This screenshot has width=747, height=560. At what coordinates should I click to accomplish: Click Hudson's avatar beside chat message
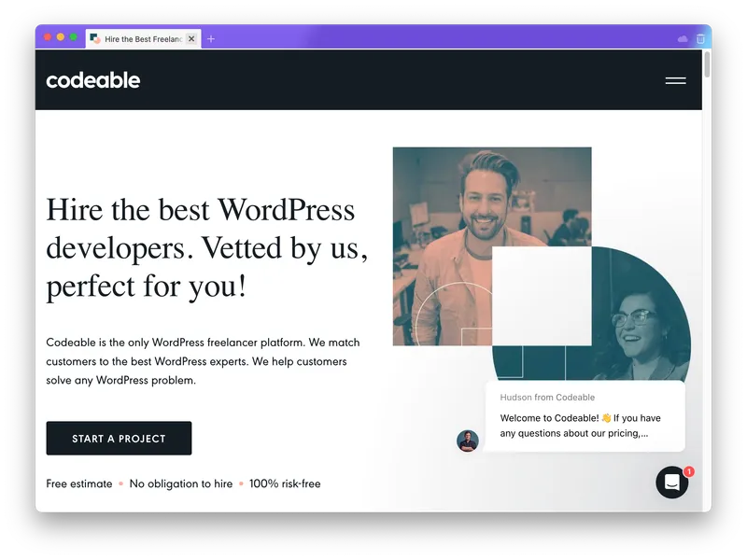(x=468, y=441)
